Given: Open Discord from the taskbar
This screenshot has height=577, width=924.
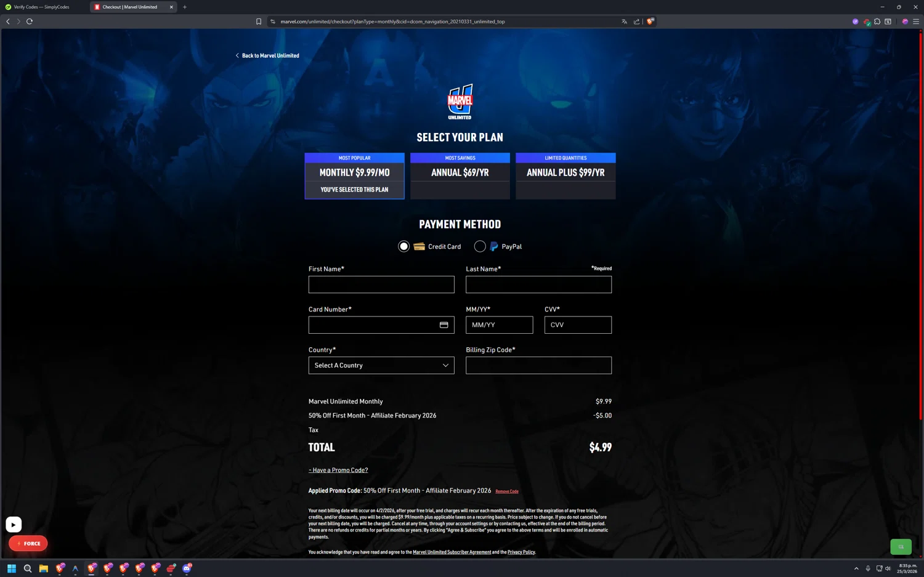Looking at the screenshot, I should (x=187, y=568).
